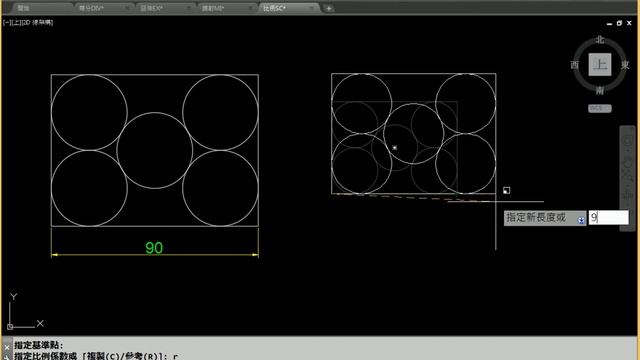Open the navigation wheel in navigation bar
This screenshot has height=360, width=640.
point(628,140)
